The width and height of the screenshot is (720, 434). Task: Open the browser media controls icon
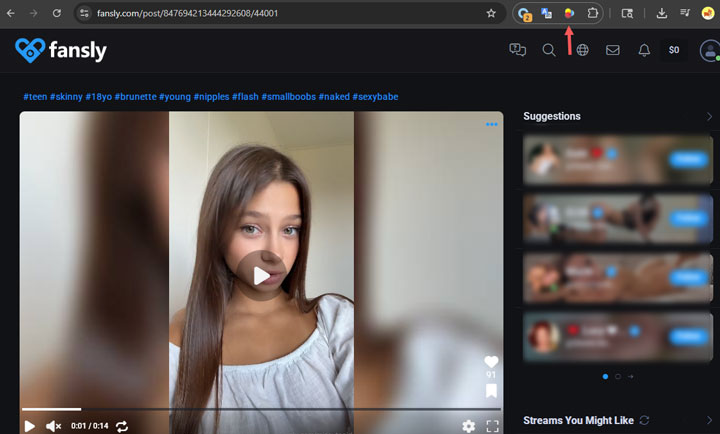tap(685, 13)
